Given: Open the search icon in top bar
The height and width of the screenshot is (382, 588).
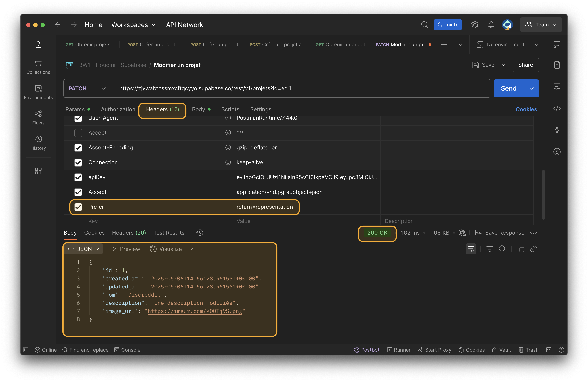Looking at the screenshot, I should (425, 25).
